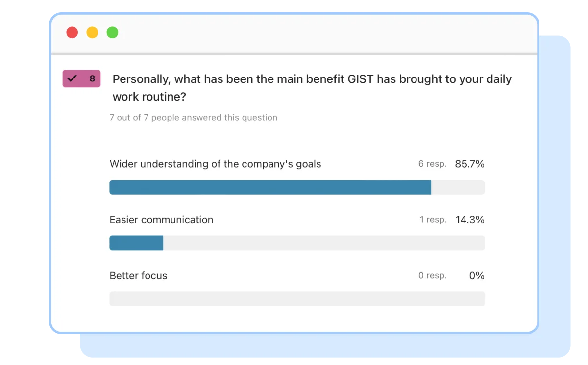This screenshot has width=588, height=365.
Task: Click the 14.3% filled result bar
Action: point(136,243)
